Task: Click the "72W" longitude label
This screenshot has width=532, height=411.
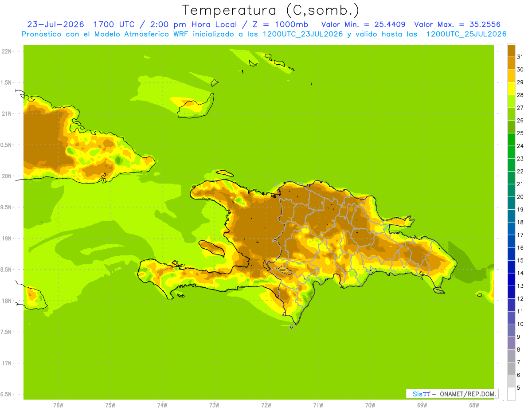Action: click(266, 405)
